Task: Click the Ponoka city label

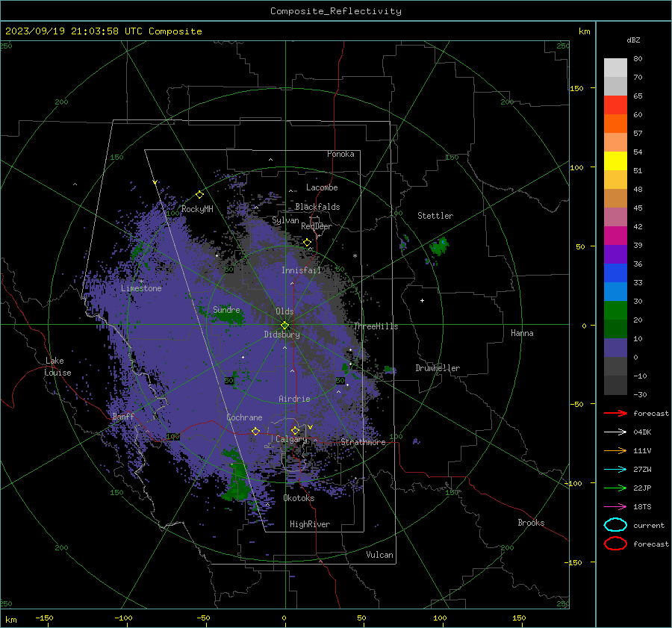Action: pos(340,154)
